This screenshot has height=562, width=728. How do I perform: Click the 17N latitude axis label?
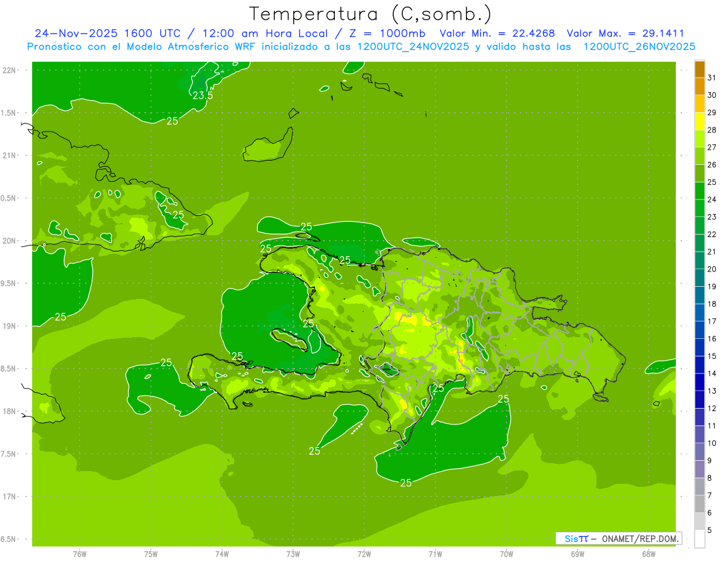point(10,497)
